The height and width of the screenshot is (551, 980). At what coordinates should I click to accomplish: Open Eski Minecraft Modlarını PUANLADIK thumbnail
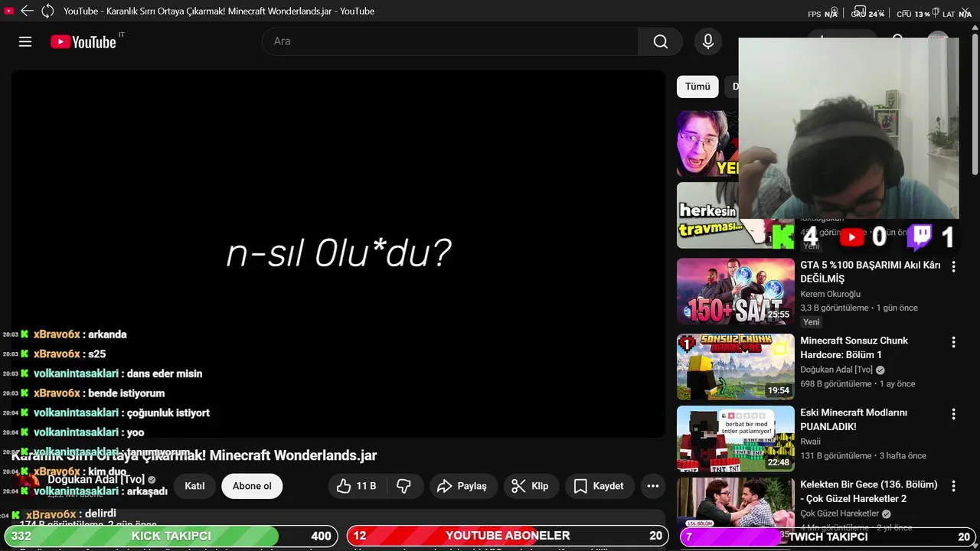[x=735, y=439]
